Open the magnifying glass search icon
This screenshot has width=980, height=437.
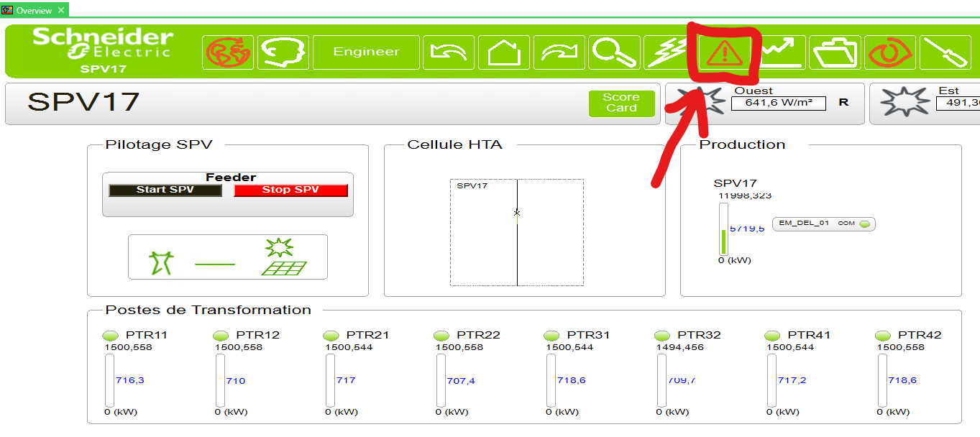tap(614, 52)
